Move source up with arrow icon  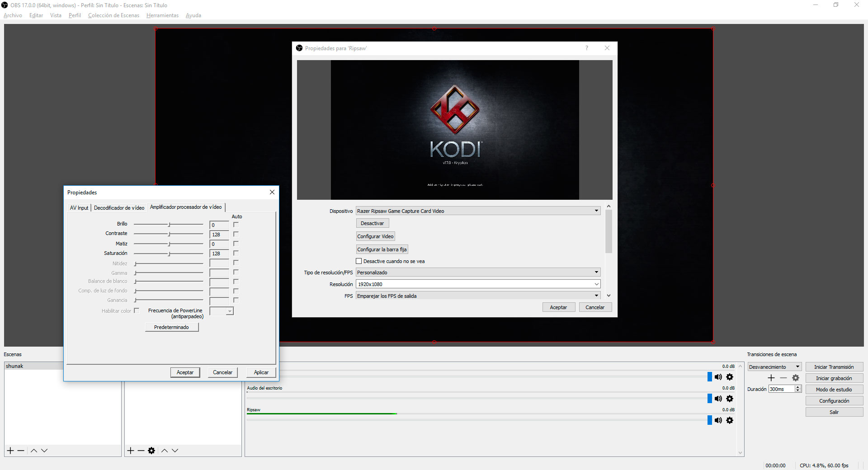click(165, 451)
